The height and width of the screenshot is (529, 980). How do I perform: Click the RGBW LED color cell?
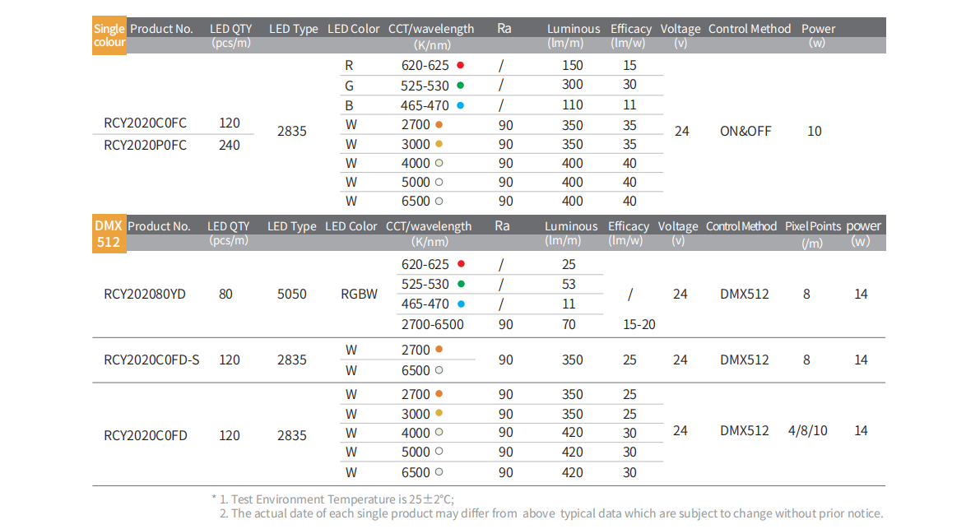pos(359,294)
